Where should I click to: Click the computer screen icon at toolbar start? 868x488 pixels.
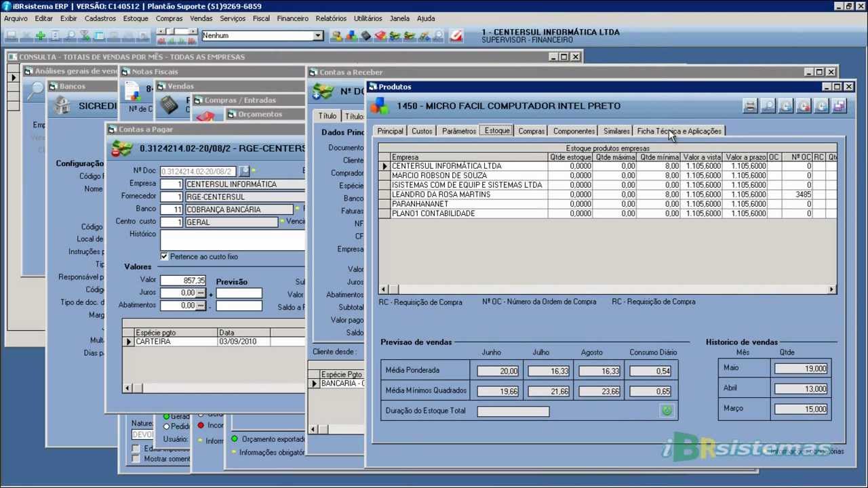point(12,35)
